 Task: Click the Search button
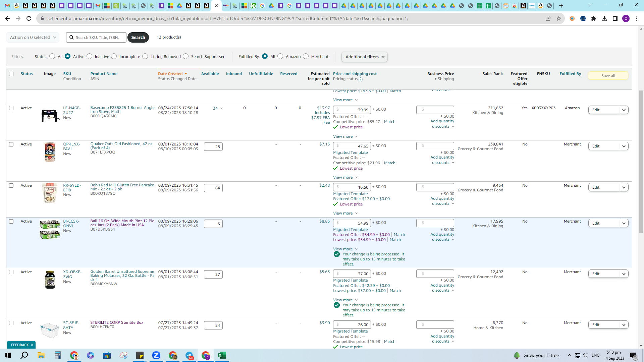point(138,38)
